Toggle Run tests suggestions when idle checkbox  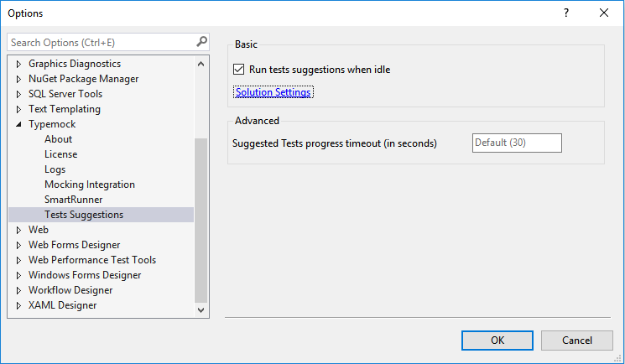pos(238,70)
